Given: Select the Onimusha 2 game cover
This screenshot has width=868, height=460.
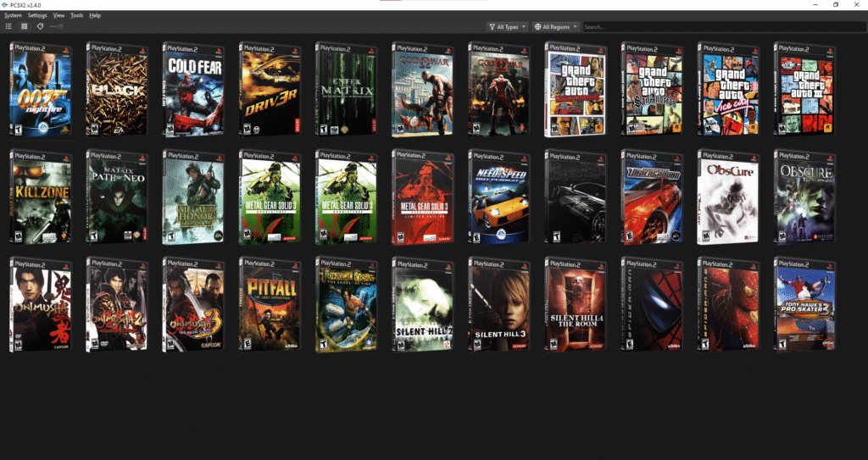Looking at the screenshot, I should (x=117, y=305).
